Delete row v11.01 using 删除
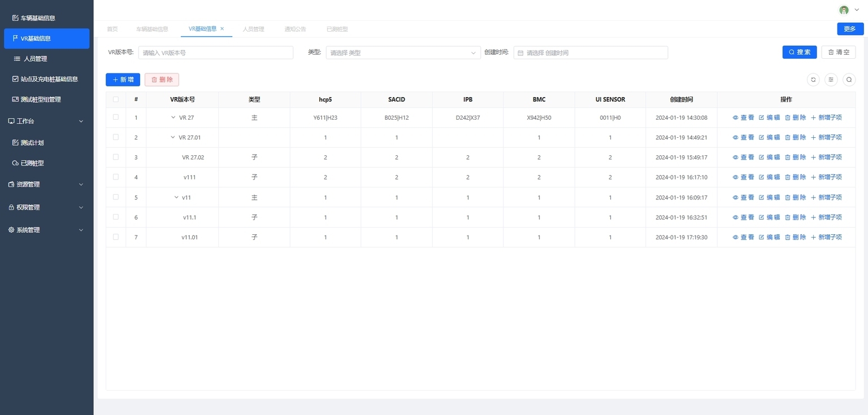 795,237
